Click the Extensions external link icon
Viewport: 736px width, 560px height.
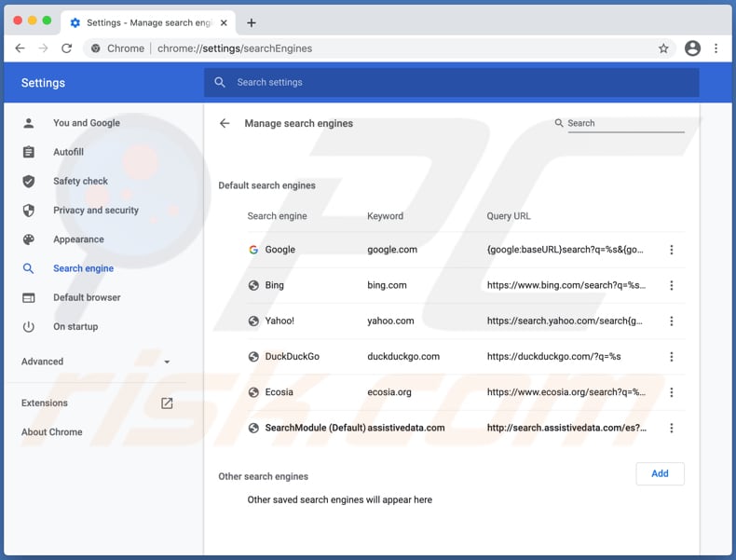167,403
